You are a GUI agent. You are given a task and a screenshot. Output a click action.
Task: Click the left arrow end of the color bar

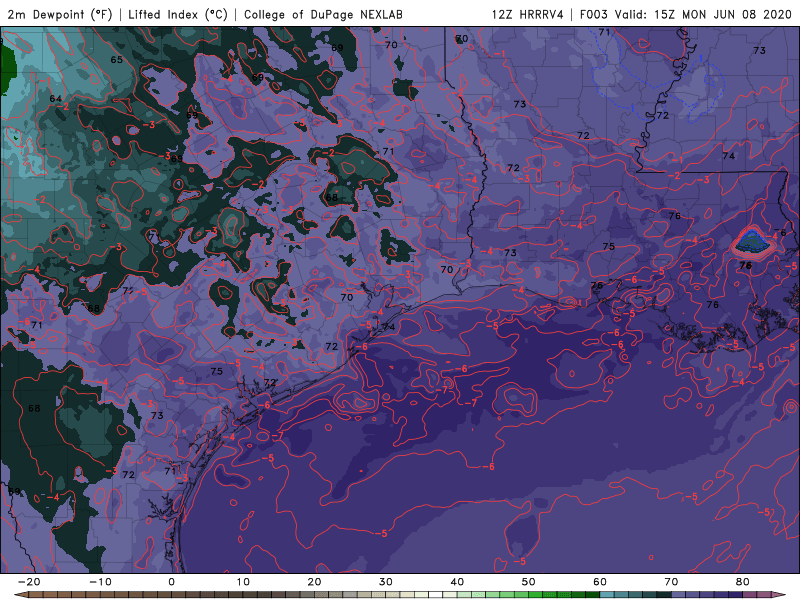20,595
